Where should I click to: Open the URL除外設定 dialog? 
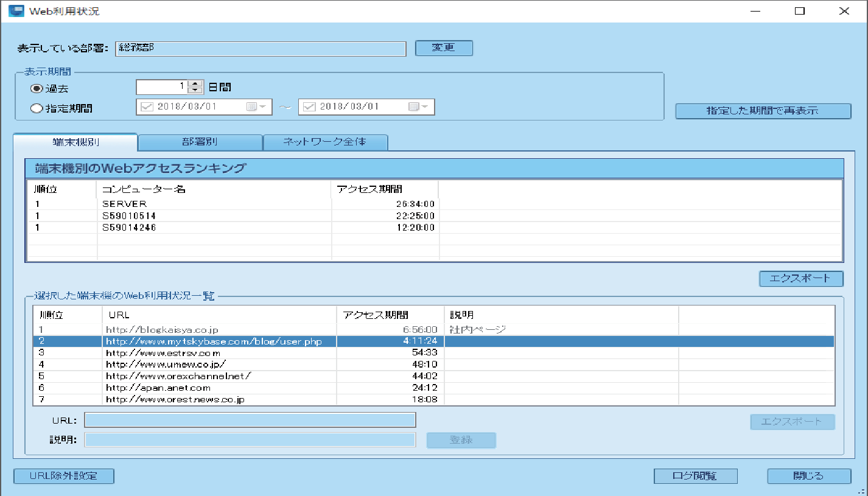click(63, 475)
